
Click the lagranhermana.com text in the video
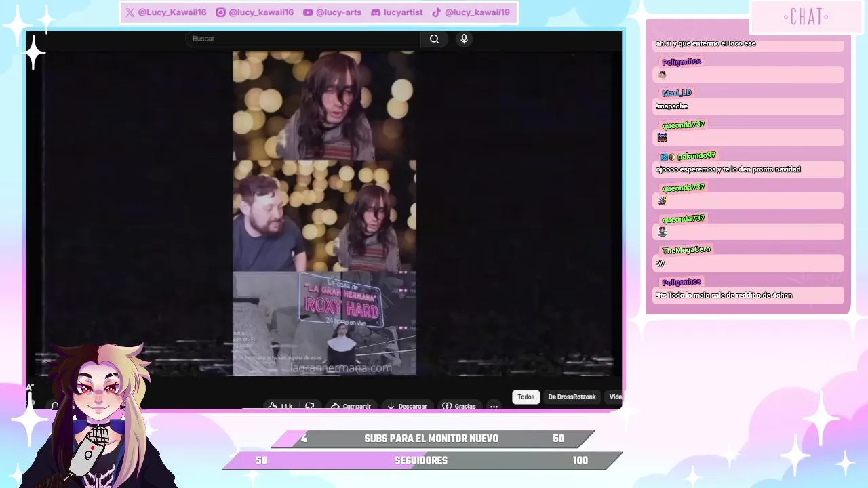(x=341, y=368)
